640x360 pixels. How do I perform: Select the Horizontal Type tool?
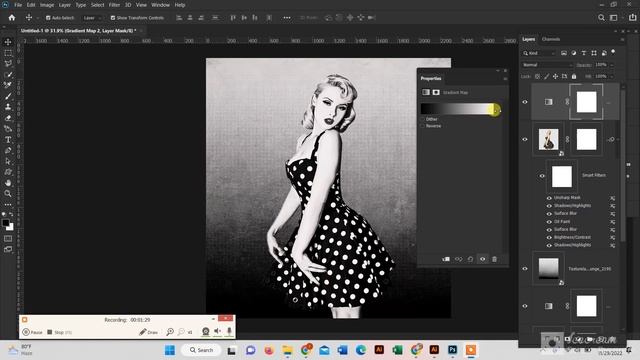click(8, 140)
